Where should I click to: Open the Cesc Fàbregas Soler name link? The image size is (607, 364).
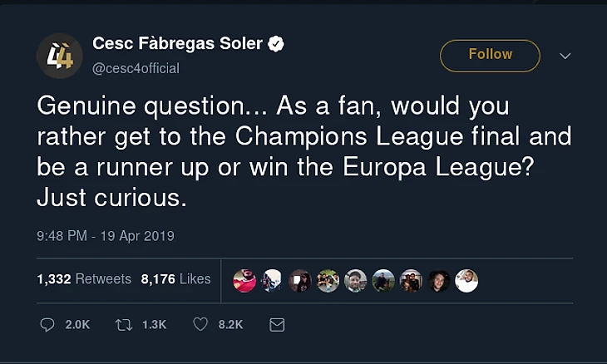[177, 44]
